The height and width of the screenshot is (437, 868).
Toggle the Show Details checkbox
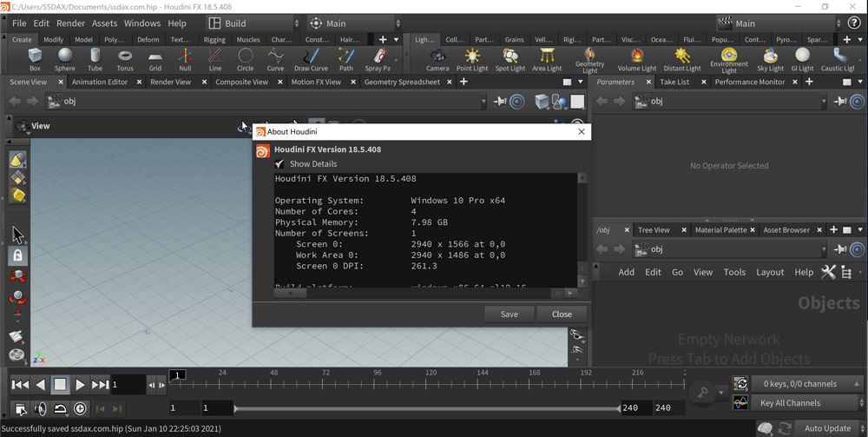pos(280,163)
